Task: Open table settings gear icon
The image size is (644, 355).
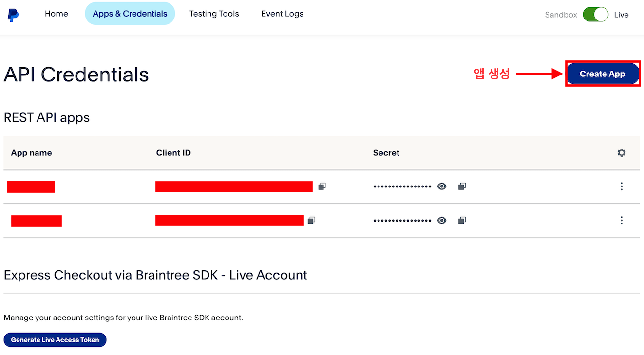Action: pos(622,153)
